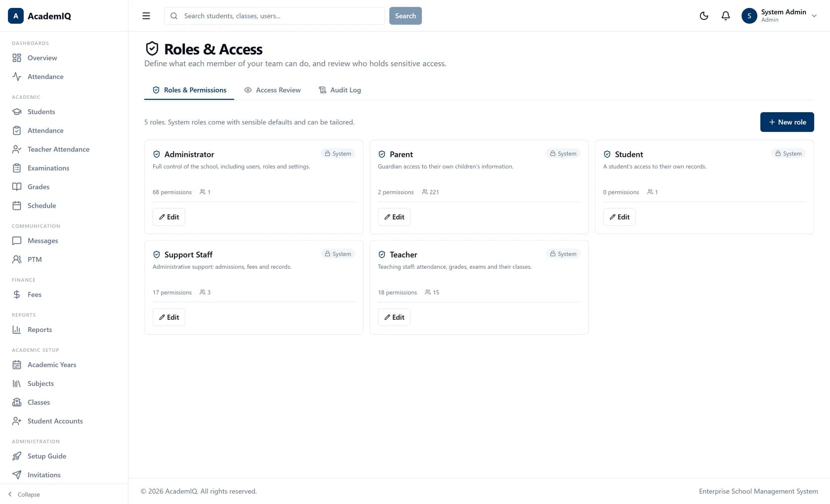
Task: Click '68 permissions' on Administrator card
Action: pos(172,192)
